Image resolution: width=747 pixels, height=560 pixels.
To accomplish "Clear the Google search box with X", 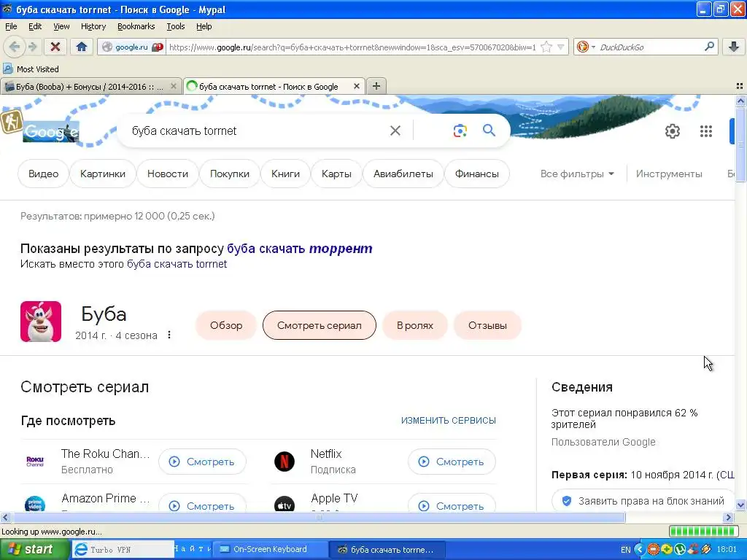I will (x=395, y=131).
